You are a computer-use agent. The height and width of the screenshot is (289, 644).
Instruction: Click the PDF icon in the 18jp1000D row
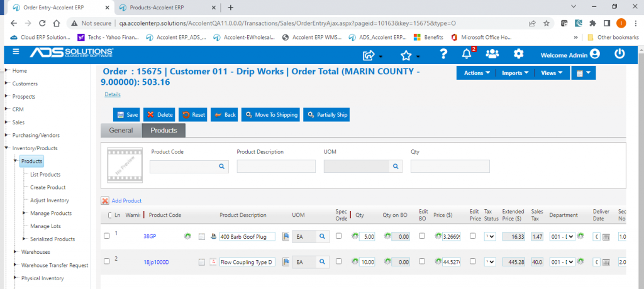click(213, 261)
